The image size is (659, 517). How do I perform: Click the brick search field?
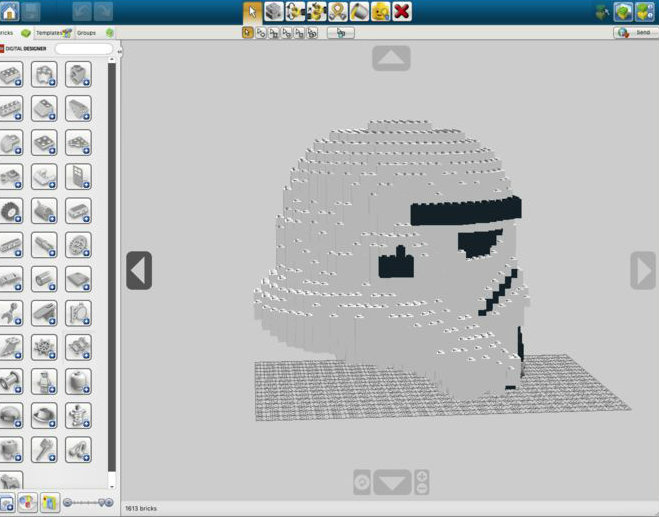tap(84, 49)
